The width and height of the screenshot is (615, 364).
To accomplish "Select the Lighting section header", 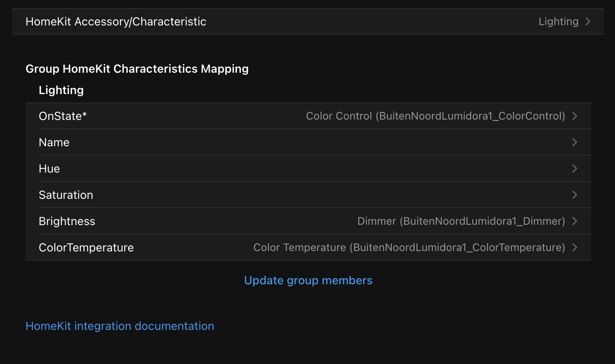I will coord(61,90).
